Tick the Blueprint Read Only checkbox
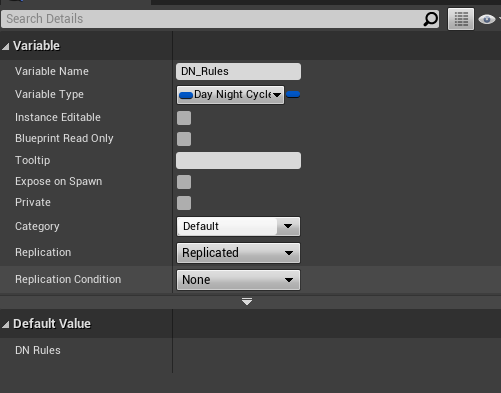501x393 pixels. point(184,139)
